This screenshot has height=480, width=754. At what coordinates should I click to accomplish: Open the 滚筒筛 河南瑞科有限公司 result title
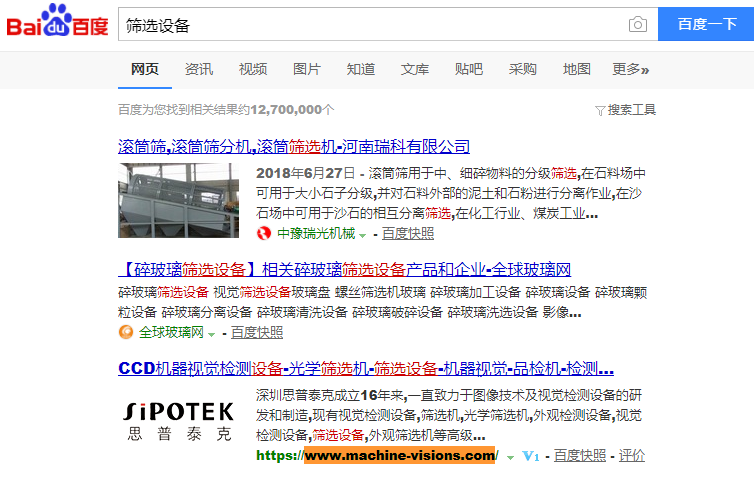[x=294, y=146]
